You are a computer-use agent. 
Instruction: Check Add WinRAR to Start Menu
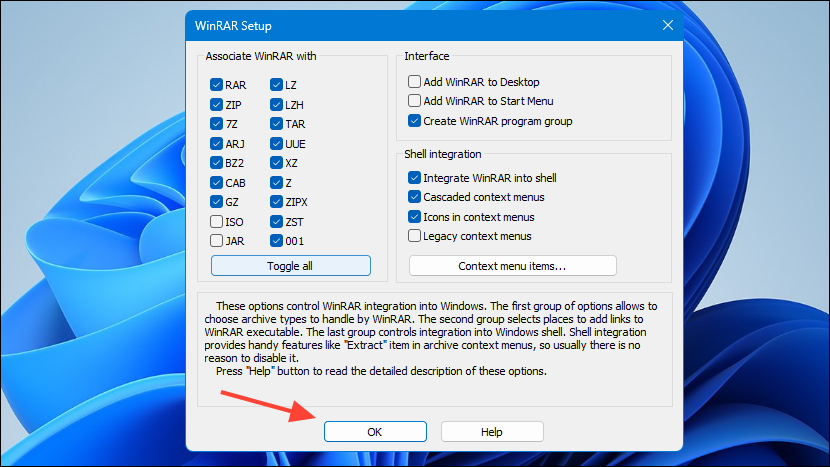point(414,101)
